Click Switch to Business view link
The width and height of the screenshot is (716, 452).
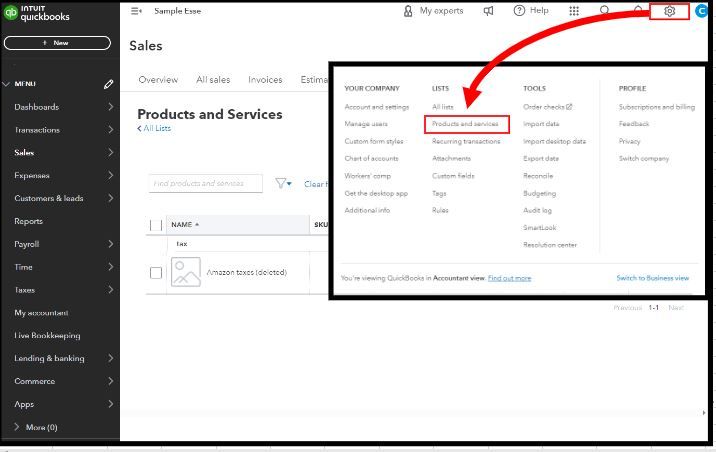pos(652,278)
